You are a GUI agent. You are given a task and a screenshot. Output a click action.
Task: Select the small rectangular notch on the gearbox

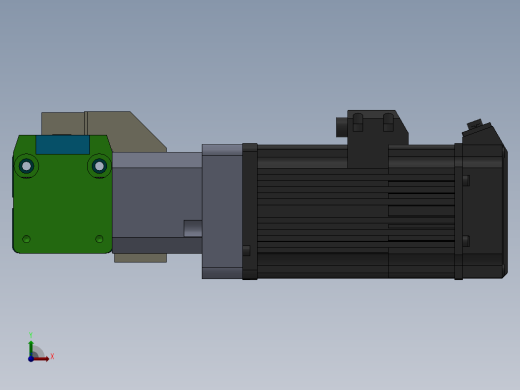pos(193,228)
